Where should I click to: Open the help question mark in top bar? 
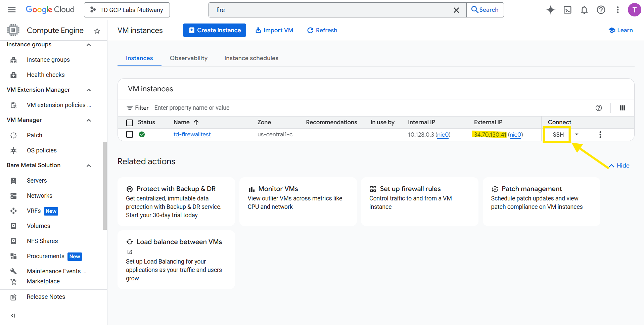click(601, 10)
